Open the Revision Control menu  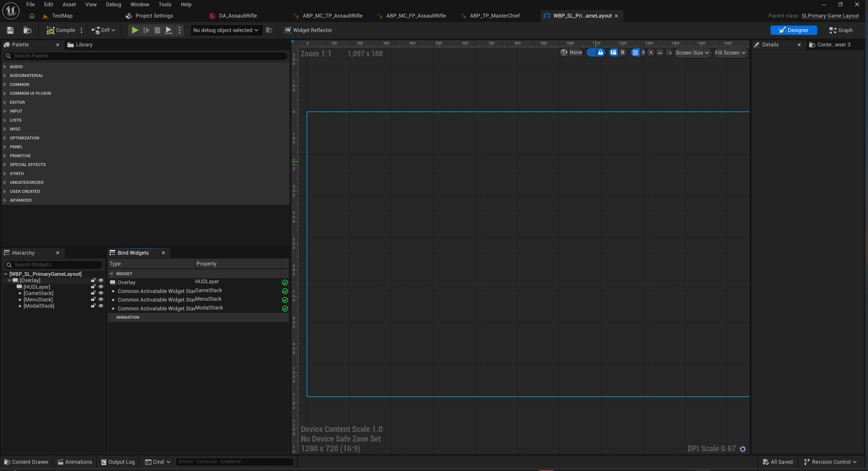click(x=831, y=462)
